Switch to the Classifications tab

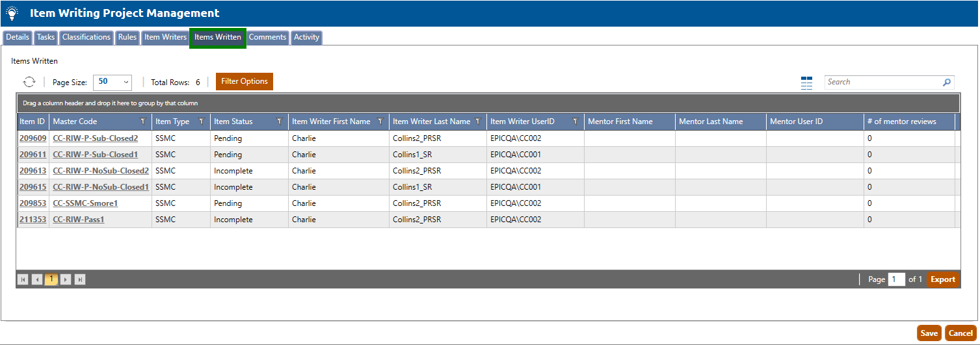point(86,37)
